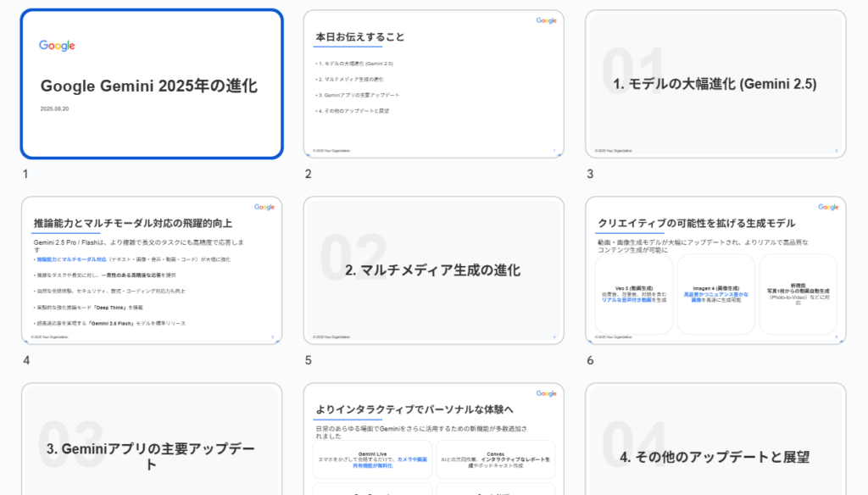Select slide 9 その他のアップデートと展望 divider

point(715,438)
